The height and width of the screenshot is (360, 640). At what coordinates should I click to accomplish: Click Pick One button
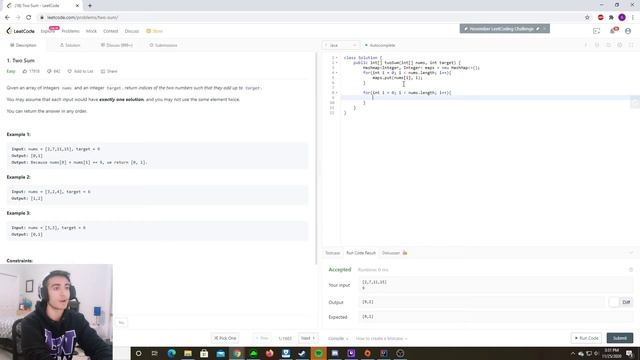pyautogui.click(x=225, y=338)
